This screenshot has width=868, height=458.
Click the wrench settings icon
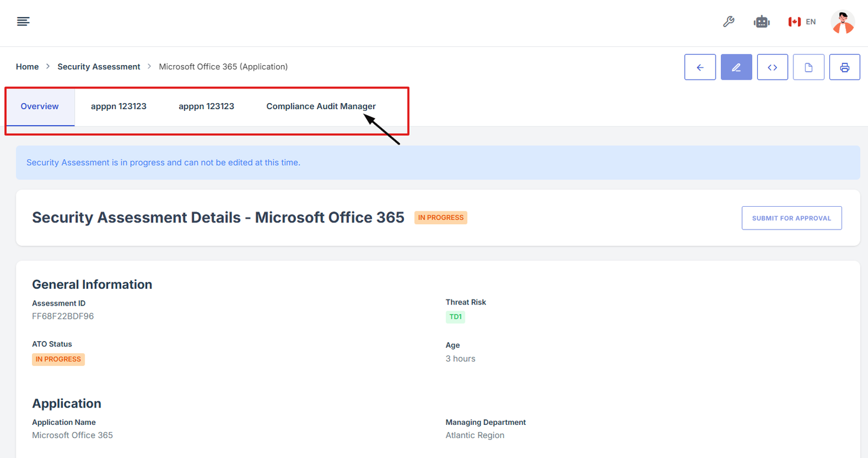pyautogui.click(x=728, y=22)
